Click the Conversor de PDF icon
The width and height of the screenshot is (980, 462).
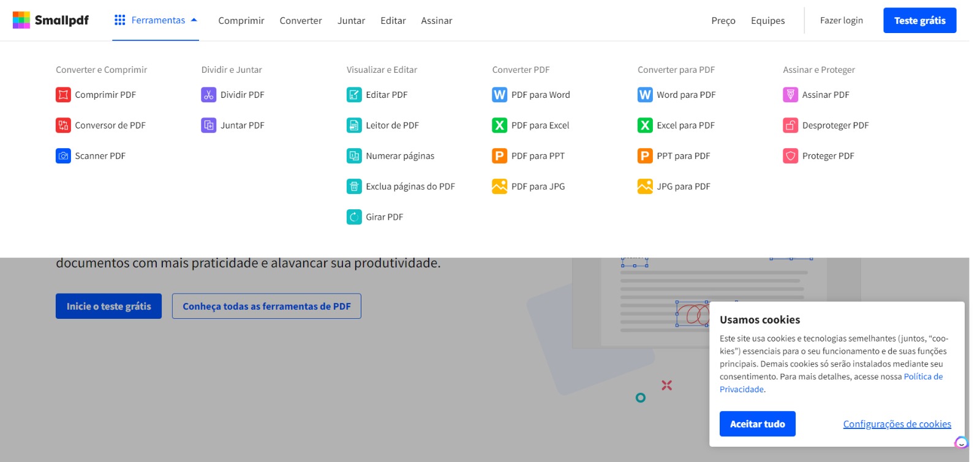coord(63,125)
